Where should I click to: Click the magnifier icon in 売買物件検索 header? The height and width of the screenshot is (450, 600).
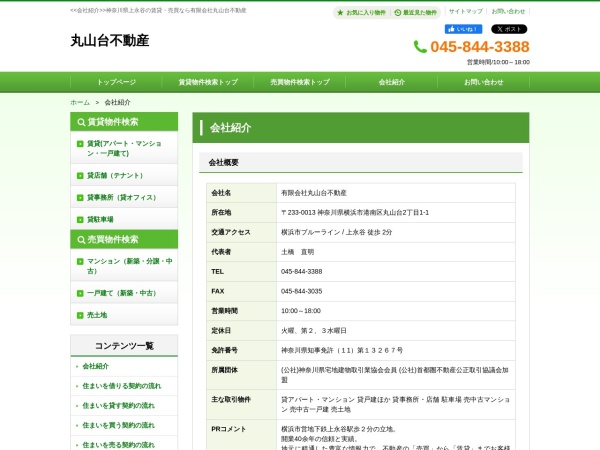[81, 240]
